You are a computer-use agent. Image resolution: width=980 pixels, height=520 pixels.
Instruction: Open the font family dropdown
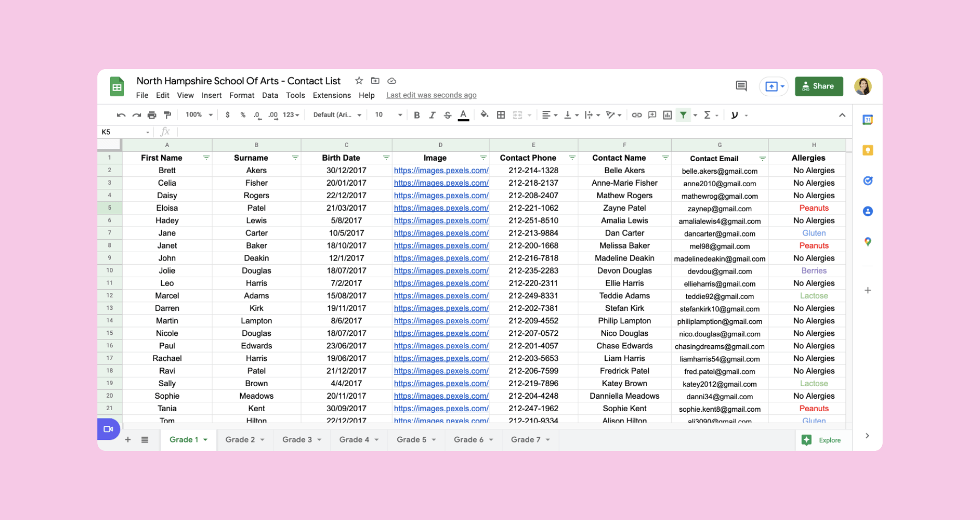337,115
